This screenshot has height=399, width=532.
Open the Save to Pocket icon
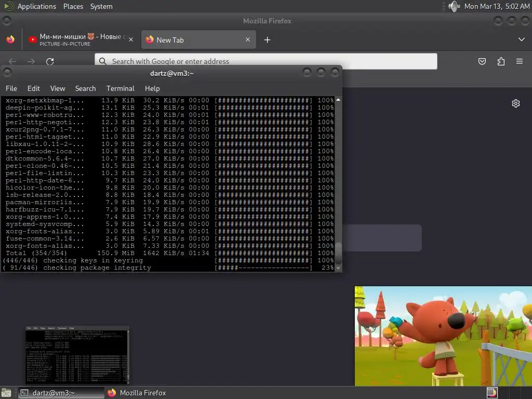(x=482, y=61)
